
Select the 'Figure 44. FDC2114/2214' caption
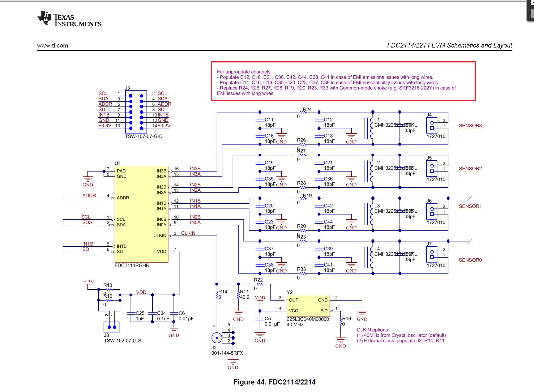click(x=274, y=382)
